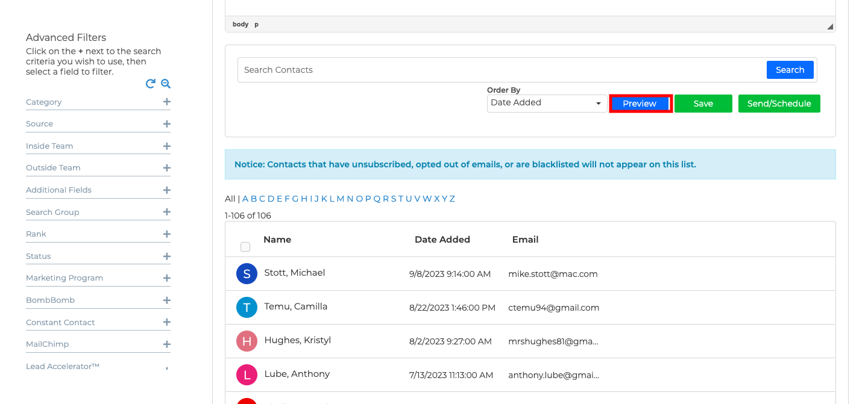The width and height of the screenshot is (868, 404).
Task: Reset advanced filters with refresh icon
Action: coord(151,84)
